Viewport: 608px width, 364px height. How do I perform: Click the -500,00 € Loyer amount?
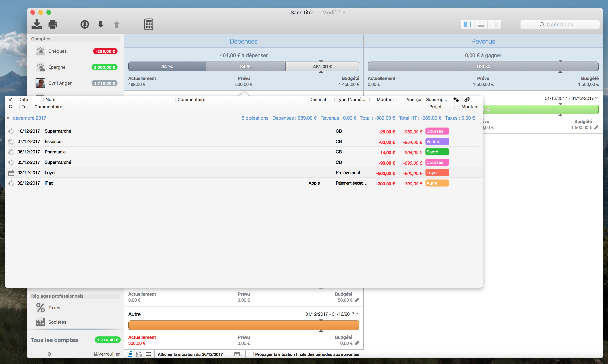pos(385,173)
